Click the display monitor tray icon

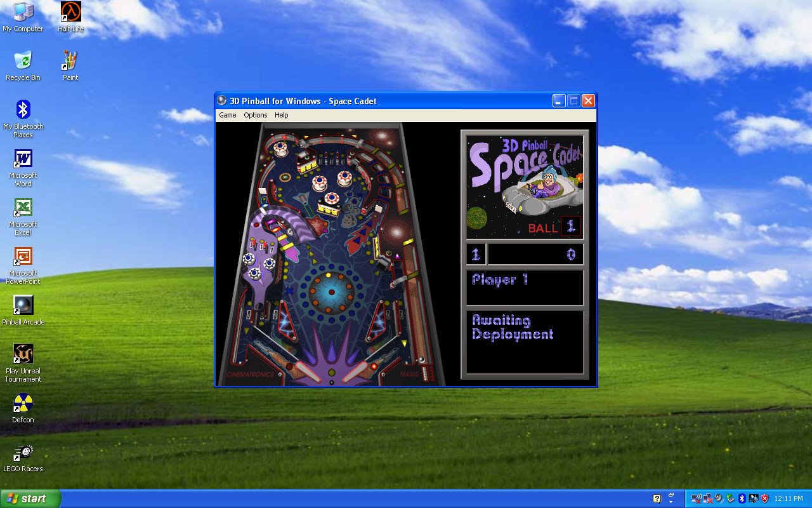pyautogui.click(x=754, y=498)
